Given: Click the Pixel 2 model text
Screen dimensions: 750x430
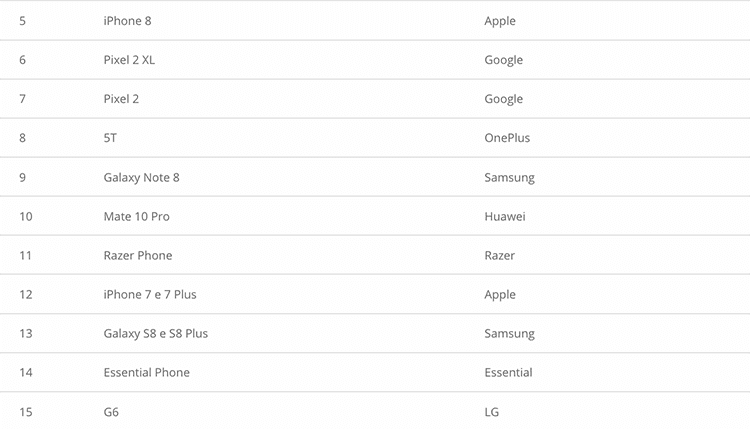Looking at the screenshot, I should pyautogui.click(x=121, y=99).
